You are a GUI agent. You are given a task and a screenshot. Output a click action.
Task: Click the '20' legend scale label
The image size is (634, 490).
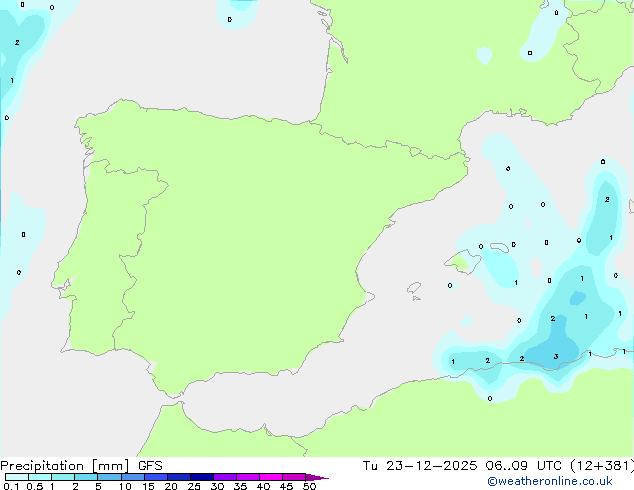(171, 486)
